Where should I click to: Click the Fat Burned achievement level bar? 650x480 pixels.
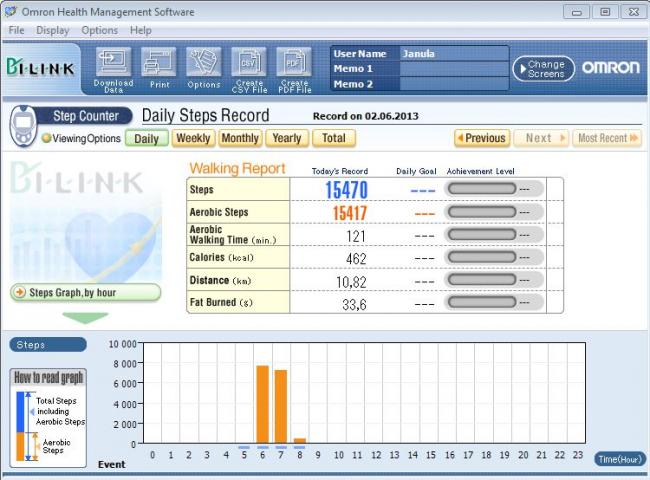(482, 302)
